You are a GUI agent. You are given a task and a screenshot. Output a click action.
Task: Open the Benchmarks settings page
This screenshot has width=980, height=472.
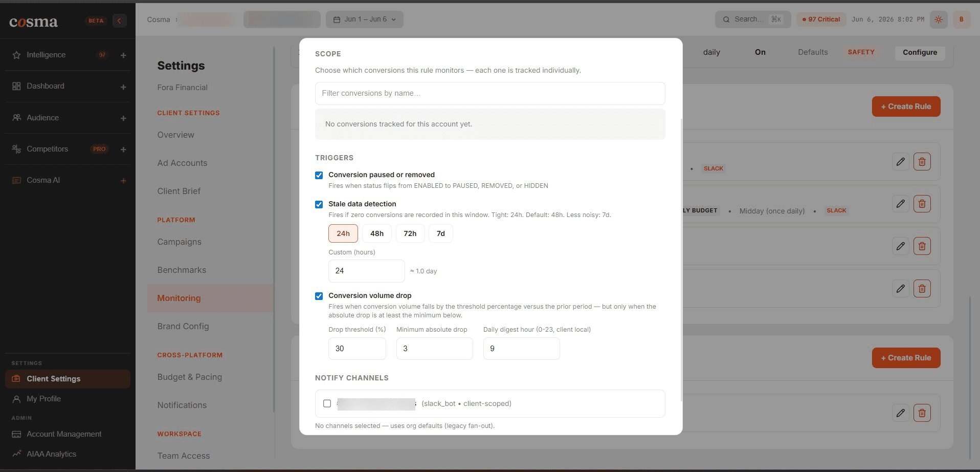tap(182, 270)
